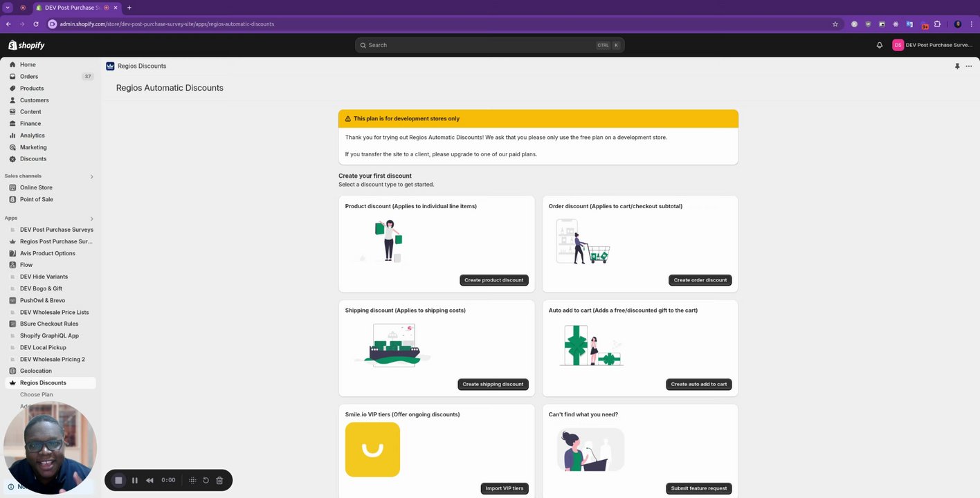The height and width of the screenshot is (498, 980).
Task: Click the Regios Discounts crown icon in header
Action: (x=110, y=66)
